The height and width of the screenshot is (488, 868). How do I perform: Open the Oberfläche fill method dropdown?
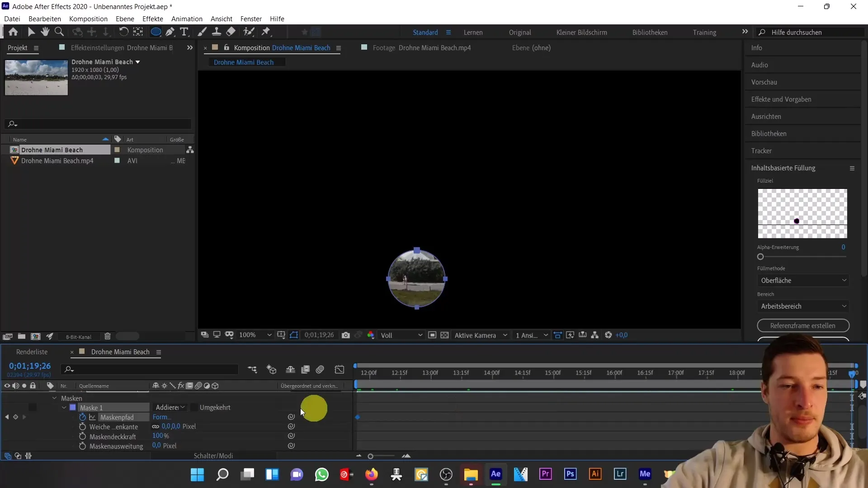tap(803, 281)
